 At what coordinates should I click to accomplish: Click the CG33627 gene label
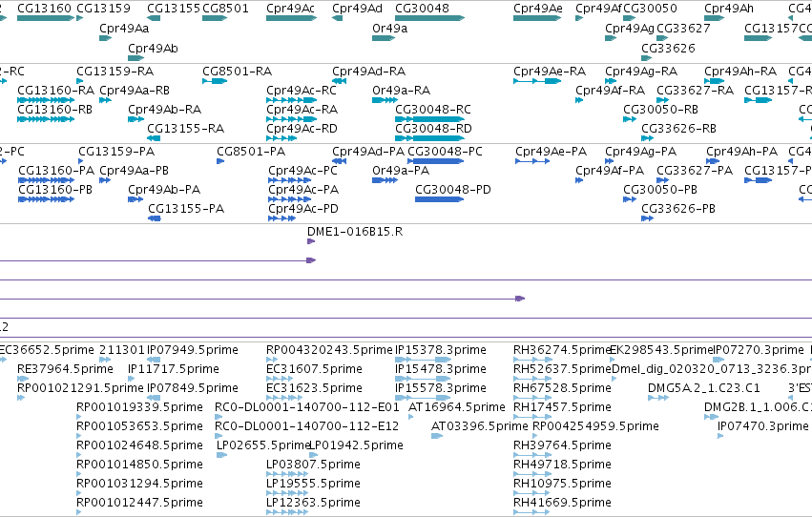tap(683, 29)
